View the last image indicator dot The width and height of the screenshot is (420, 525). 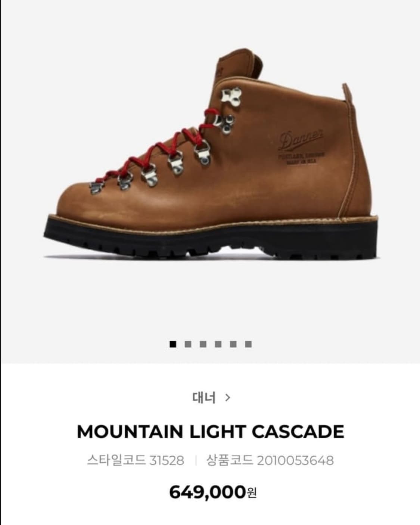tap(248, 344)
